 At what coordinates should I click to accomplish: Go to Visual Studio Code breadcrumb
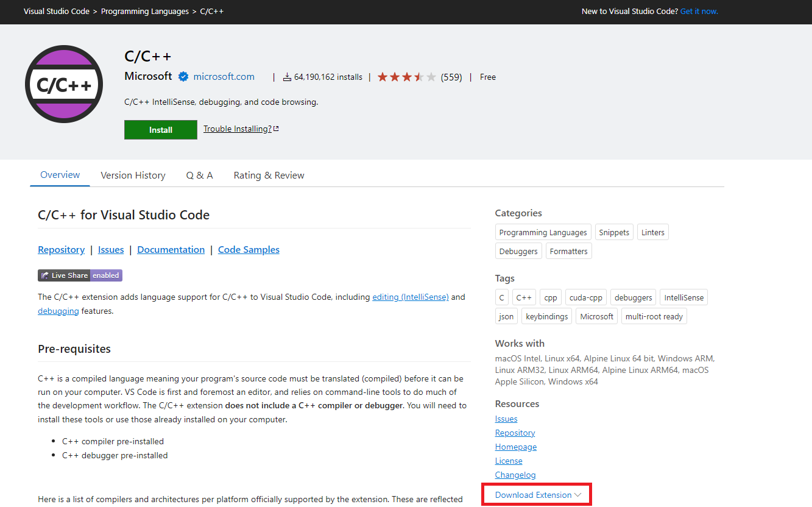coord(57,12)
